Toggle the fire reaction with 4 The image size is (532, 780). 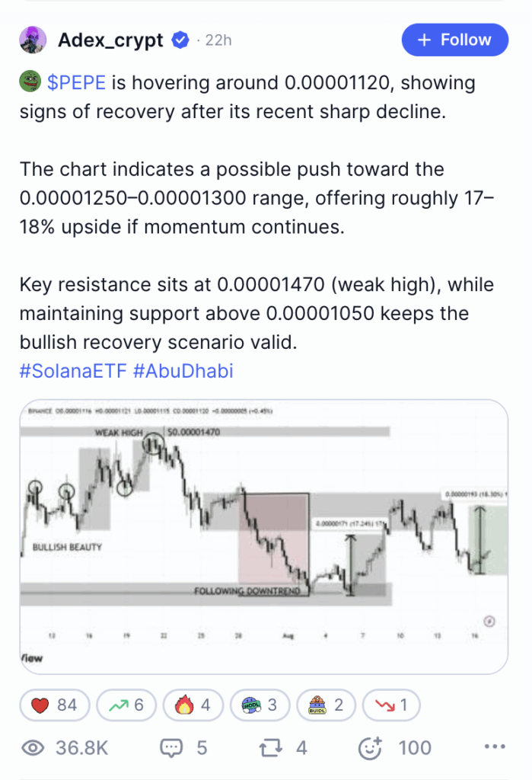click(x=193, y=705)
